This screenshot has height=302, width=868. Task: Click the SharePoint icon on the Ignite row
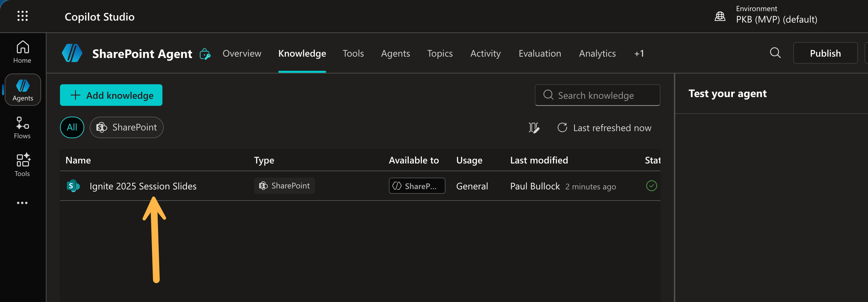(x=73, y=186)
